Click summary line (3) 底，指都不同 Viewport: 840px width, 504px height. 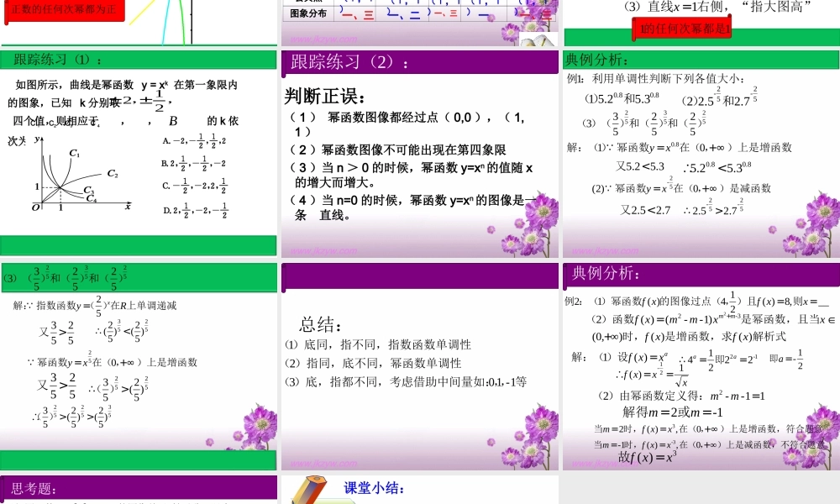click(x=406, y=382)
